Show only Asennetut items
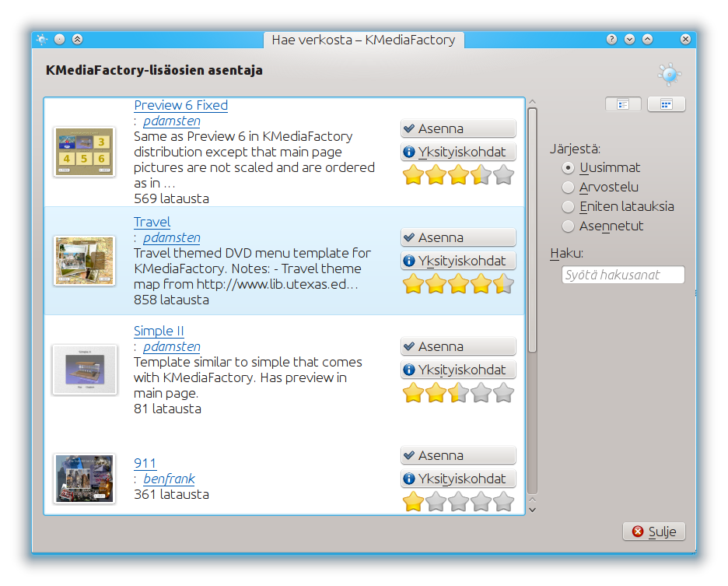Viewport: 728px width, 586px height. (x=568, y=226)
